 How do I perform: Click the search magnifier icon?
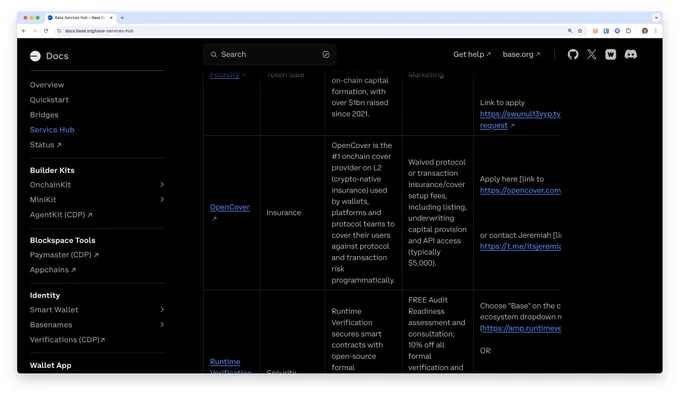214,55
